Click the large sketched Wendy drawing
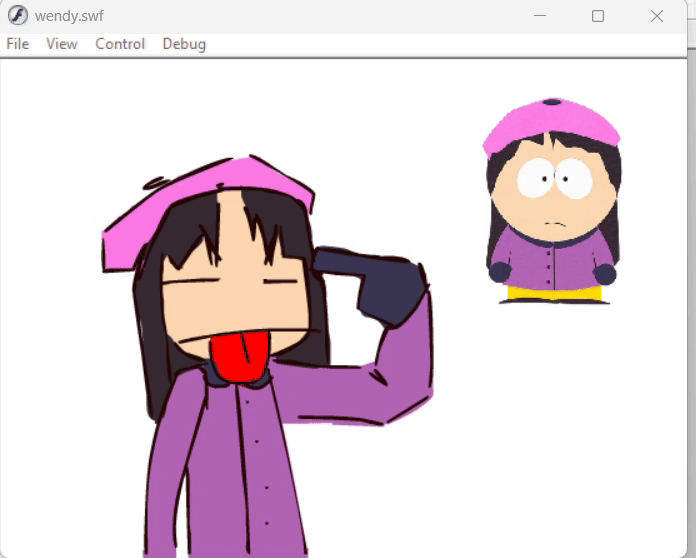This screenshot has width=696, height=558. click(266, 355)
